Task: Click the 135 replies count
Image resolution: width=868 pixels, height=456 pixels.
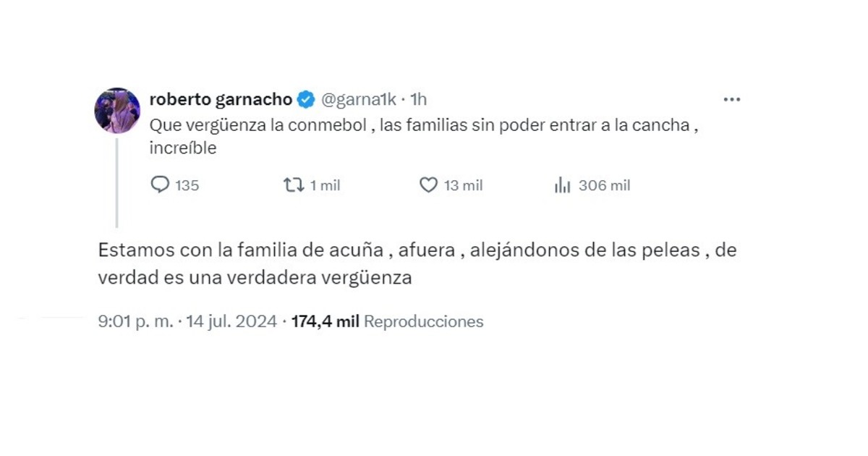Action: (x=187, y=185)
